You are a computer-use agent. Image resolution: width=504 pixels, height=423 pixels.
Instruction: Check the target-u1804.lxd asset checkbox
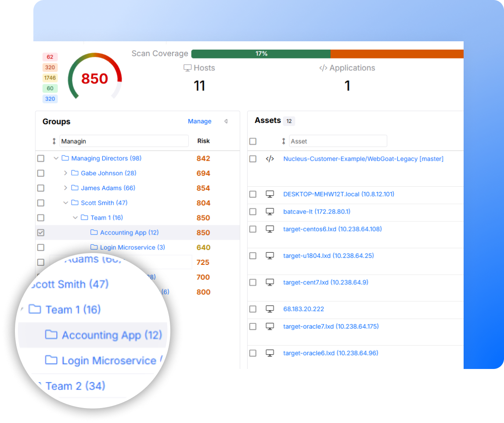(253, 256)
